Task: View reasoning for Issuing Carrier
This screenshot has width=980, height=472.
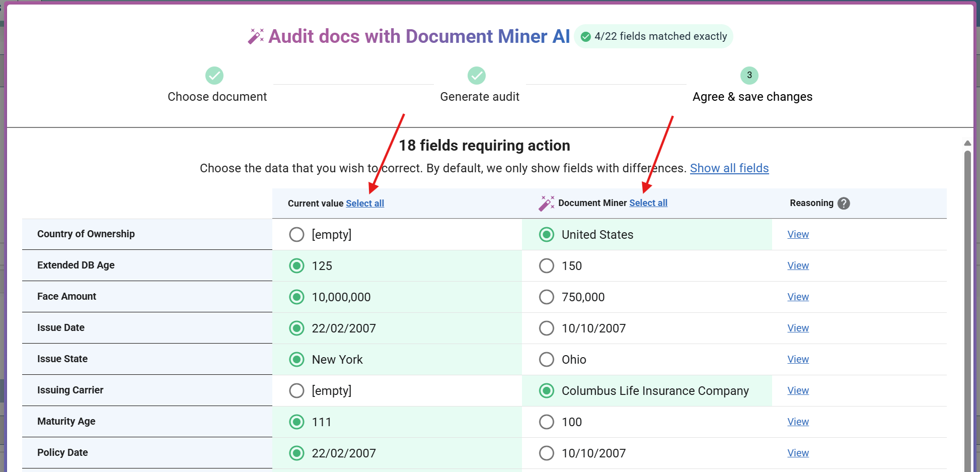Action: pyautogui.click(x=798, y=391)
